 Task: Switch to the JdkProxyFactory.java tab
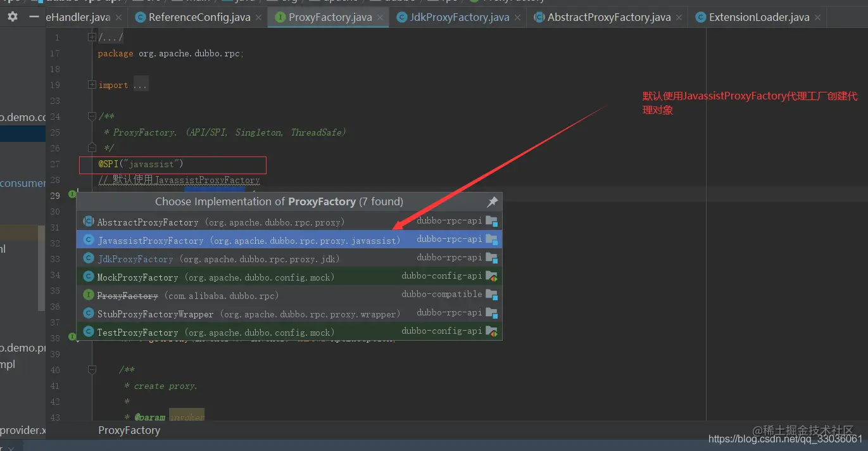[458, 17]
